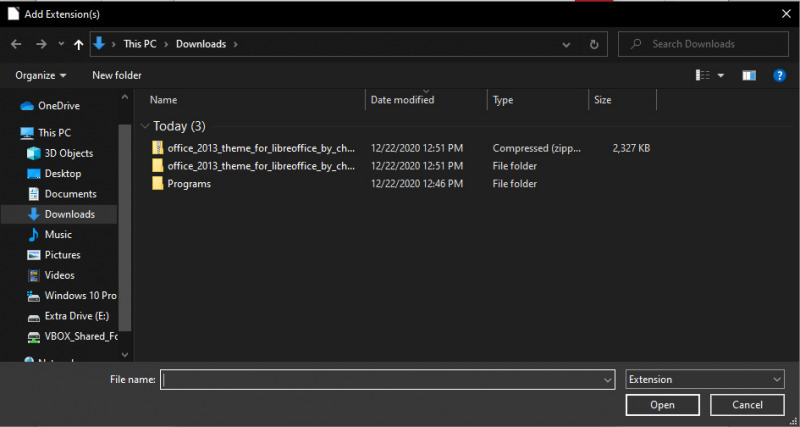Select Extra Drive (E:) in sidebar
This screenshot has width=800, height=427.
tap(76, 316)
